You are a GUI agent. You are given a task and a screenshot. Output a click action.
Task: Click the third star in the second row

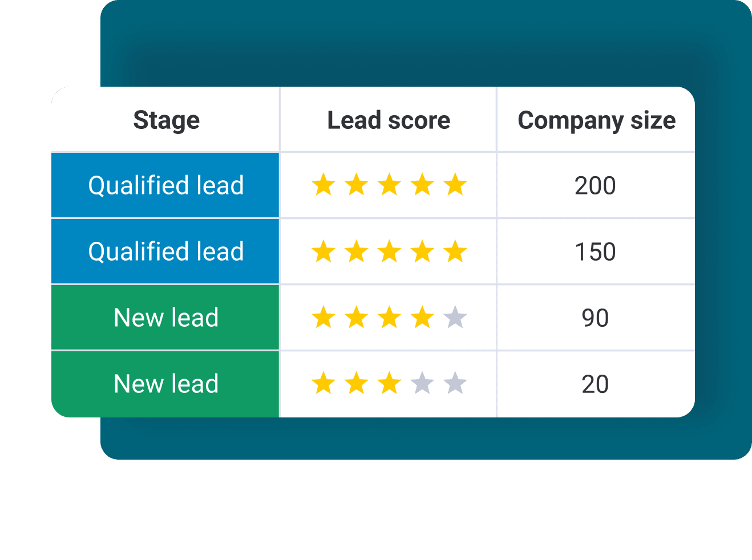pos(390,251)
